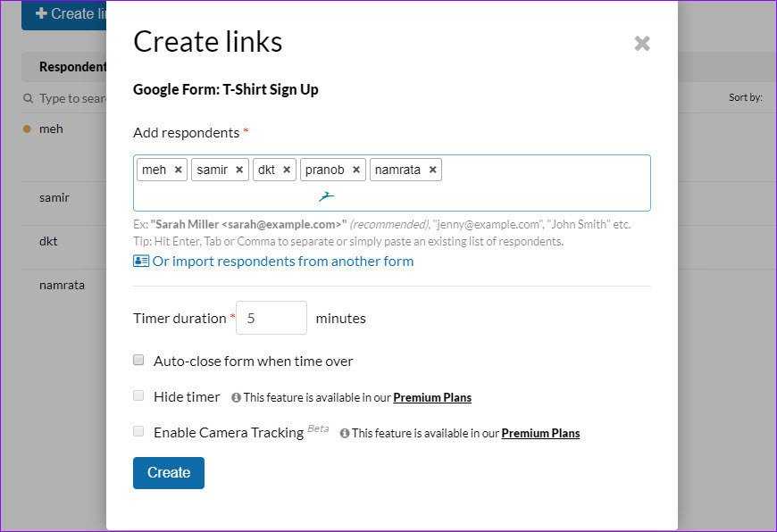Toggle the Hide timer checkbox
Viewport: 777px width, 532px height.
coord(138,396)
